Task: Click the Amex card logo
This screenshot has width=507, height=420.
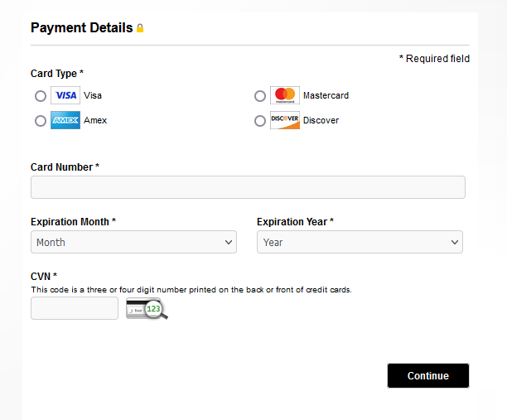Action: click(65, 120)
